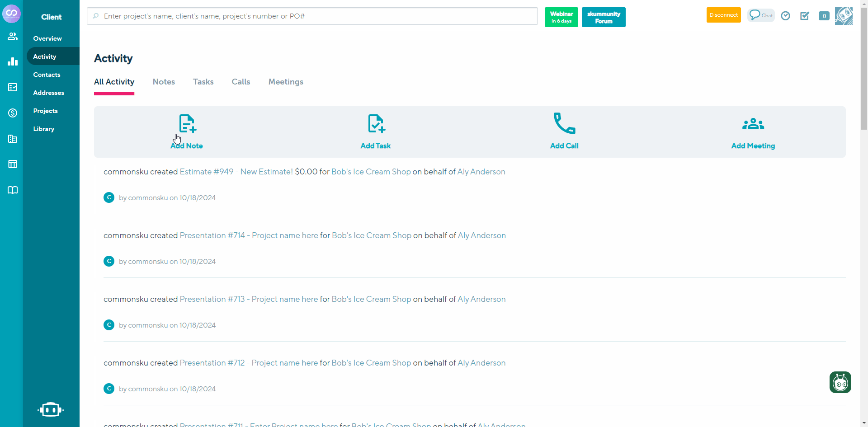868x427 pixels.
Task: Open the bar chart reports icon
Action: [x=13, y=61]
